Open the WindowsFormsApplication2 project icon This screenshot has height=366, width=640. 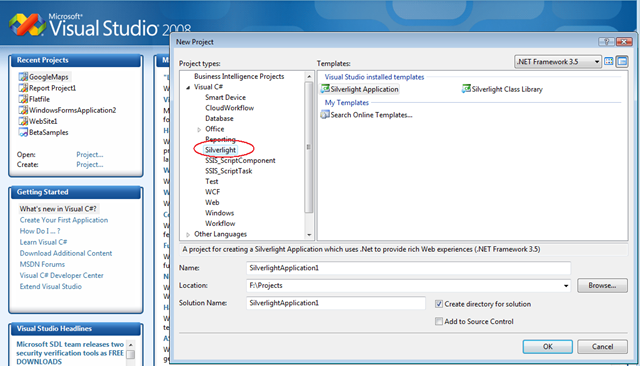click(x=23, y=110)
